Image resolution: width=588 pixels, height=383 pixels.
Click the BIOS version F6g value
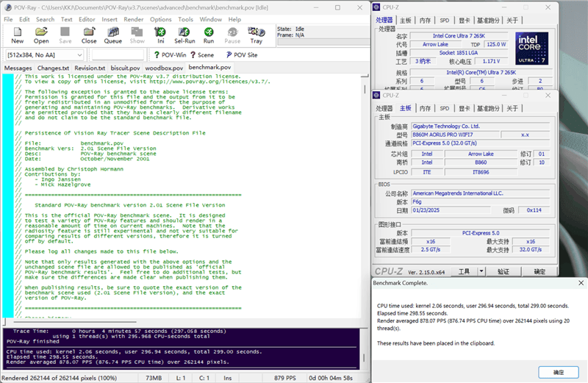[x=481, y=201]
